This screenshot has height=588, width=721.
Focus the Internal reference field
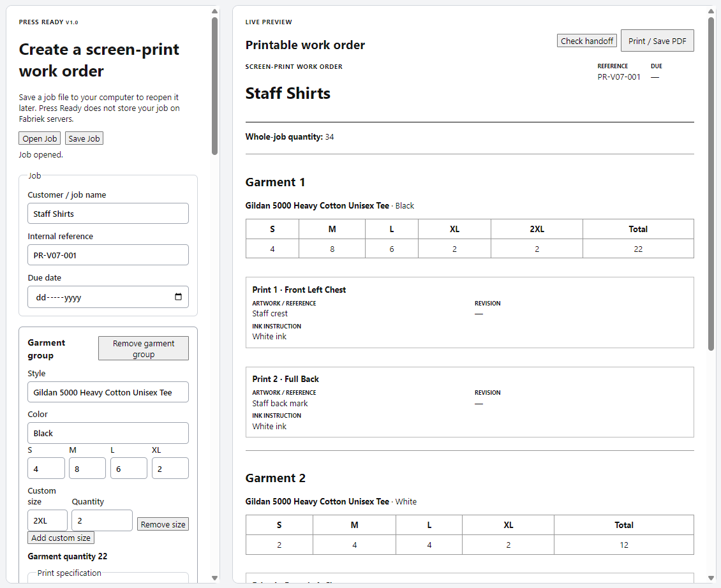(x=108, y=255)
